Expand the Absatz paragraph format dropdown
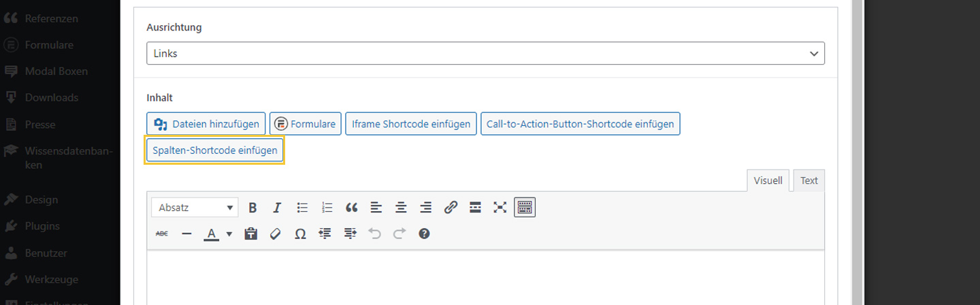The image size is (980, 305). point(195,208)
